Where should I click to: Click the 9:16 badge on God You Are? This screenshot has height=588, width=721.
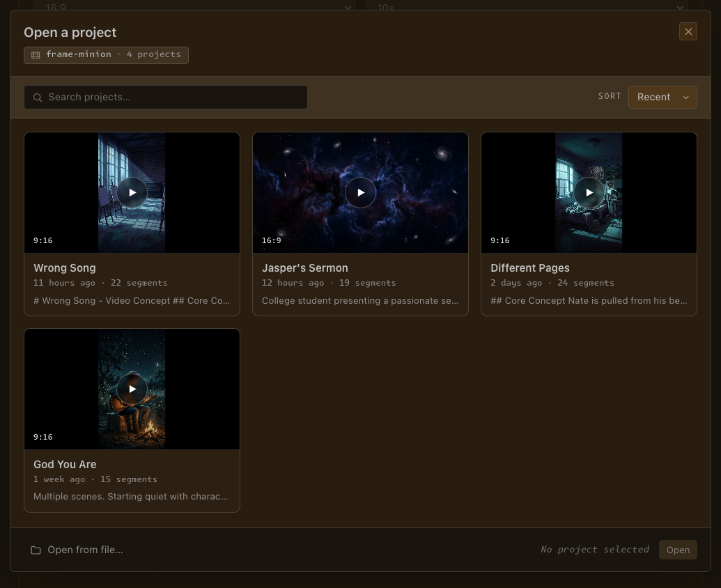tap(42, 437)
